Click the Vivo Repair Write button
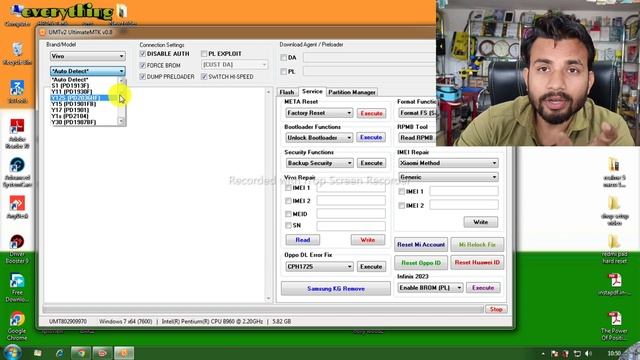Viewport: 640px width, 360px height. 368,240
